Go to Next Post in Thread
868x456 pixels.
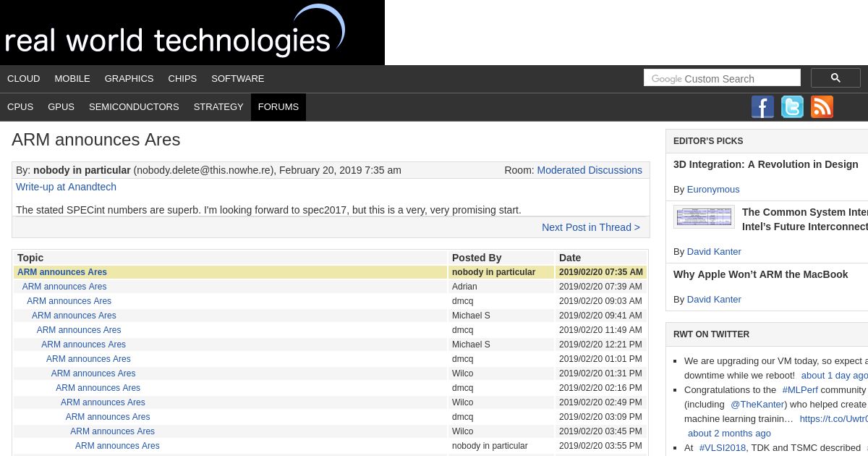point(591,227)
